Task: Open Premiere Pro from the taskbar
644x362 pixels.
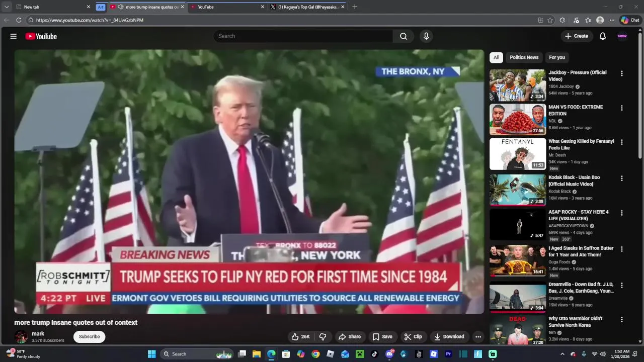Action: (x=448, y=354)
